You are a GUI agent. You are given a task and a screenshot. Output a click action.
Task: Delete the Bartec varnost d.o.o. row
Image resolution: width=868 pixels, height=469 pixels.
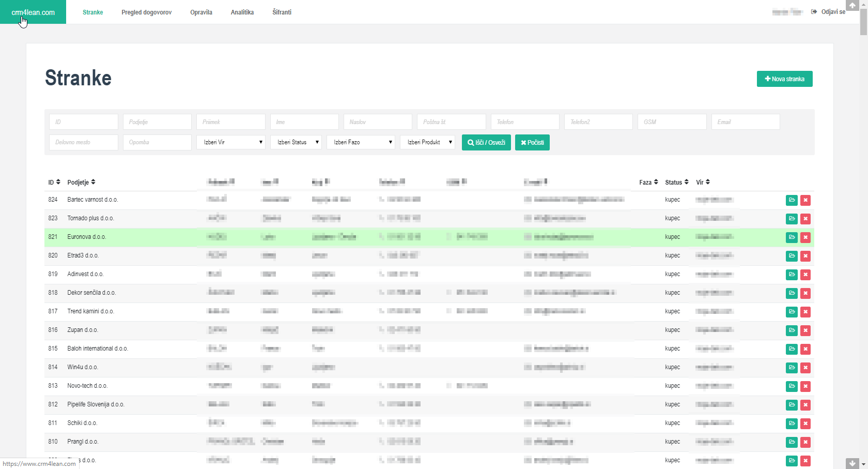click(805, 200)
